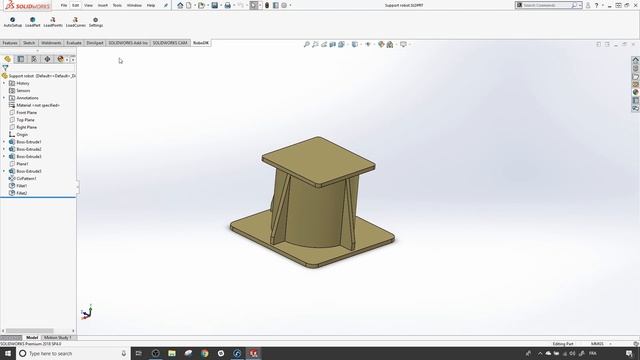Click the Zoom to Fit magnifier icon

point(307,44)
